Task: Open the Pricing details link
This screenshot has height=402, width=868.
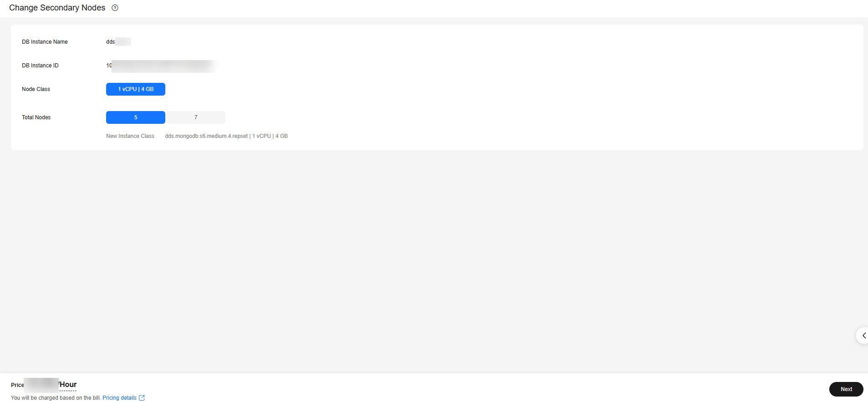Action: [119, 398]
